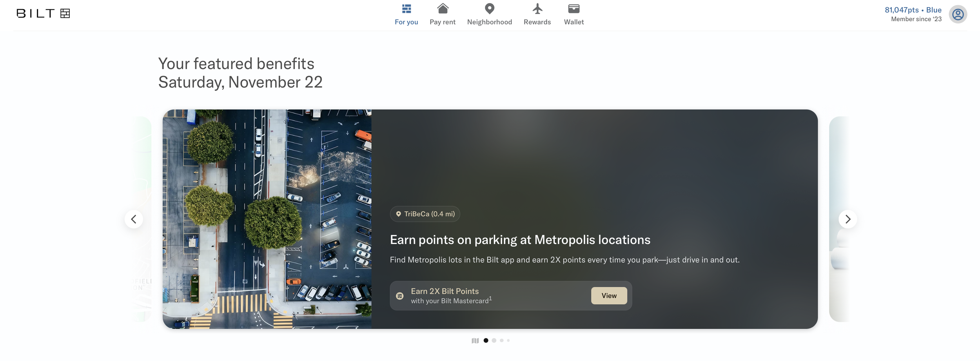The image size is (980, 361).
Task: Select the Neighborhood map pin icon
Action: (x=489, y=9)
